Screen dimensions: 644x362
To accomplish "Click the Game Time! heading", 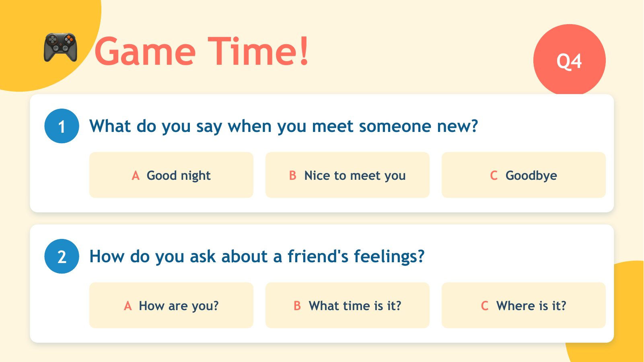I will pos(202,51).
